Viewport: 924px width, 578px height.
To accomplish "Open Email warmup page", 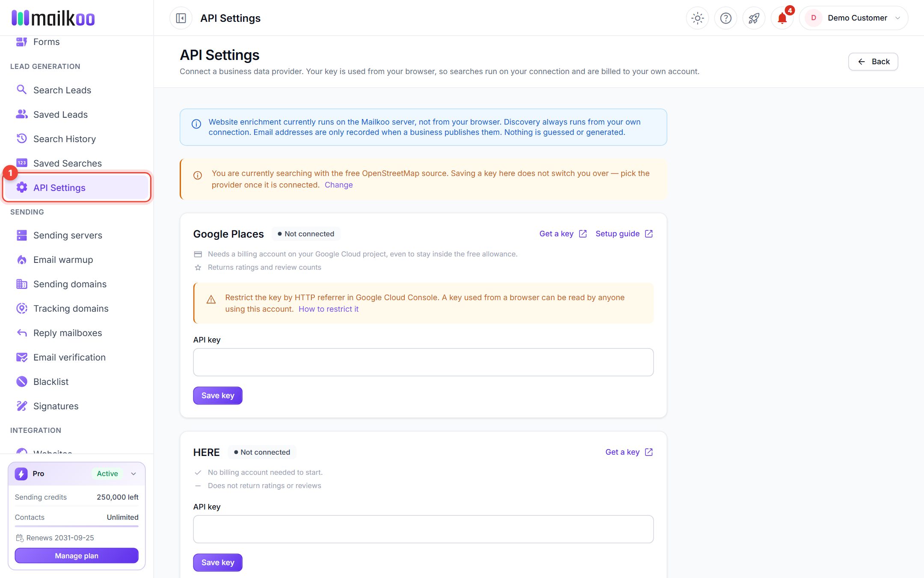I will coord(77,259).
